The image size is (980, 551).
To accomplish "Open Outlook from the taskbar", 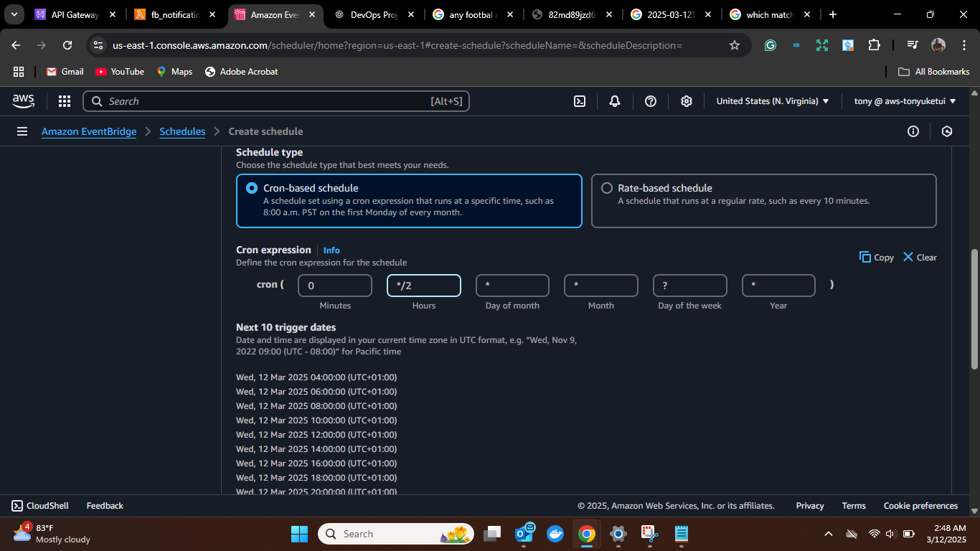I will 524,534.
